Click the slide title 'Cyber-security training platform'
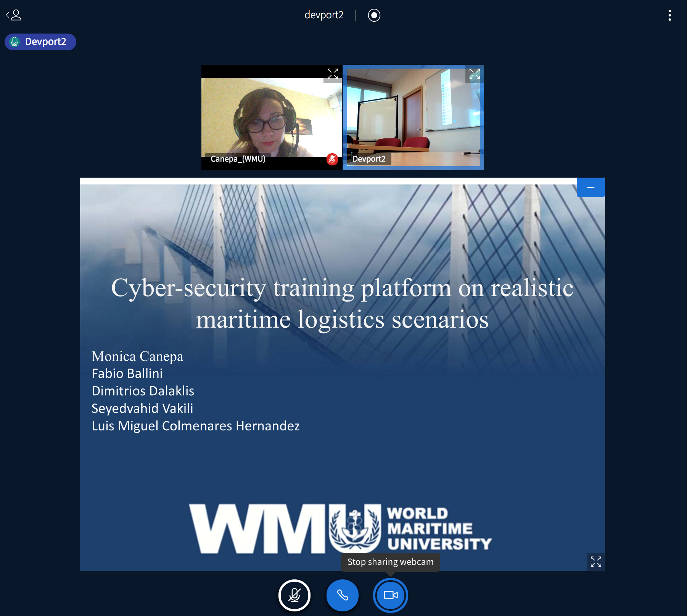 coord(342,303)
